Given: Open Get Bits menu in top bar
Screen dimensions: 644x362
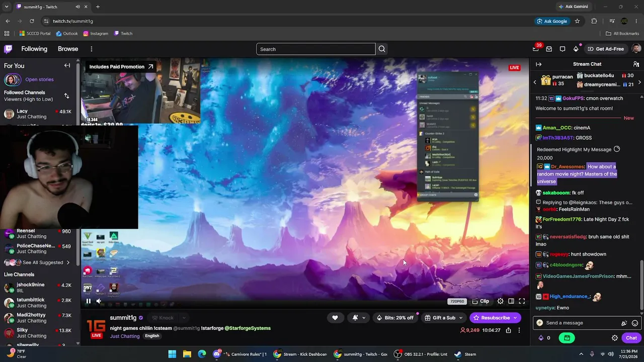Looking at the screenshot, I should [x=576, y=49].
